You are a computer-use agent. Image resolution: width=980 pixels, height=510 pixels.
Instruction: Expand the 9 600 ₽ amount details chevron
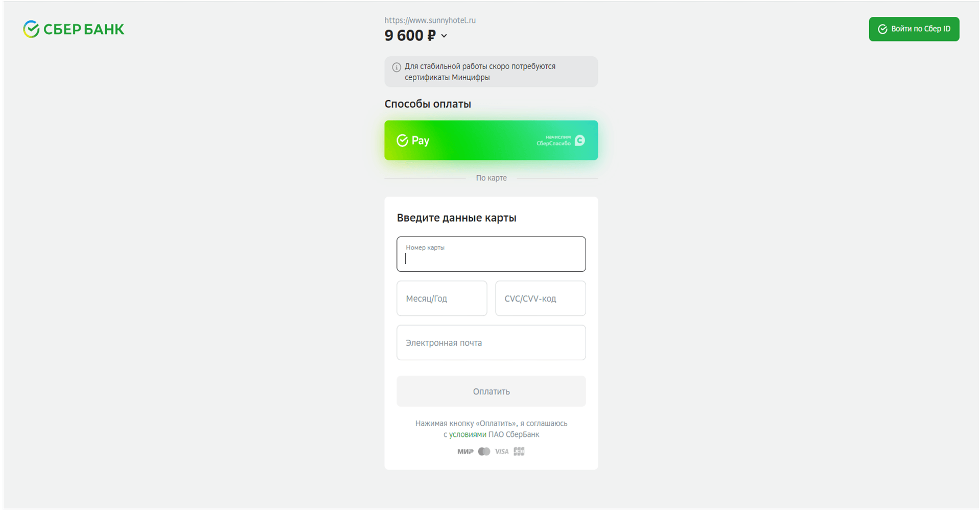444,36
